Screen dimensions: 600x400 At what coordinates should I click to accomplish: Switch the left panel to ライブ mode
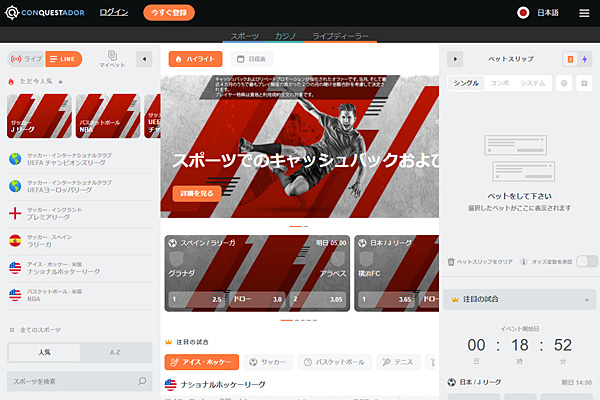(x=27, y=60)
